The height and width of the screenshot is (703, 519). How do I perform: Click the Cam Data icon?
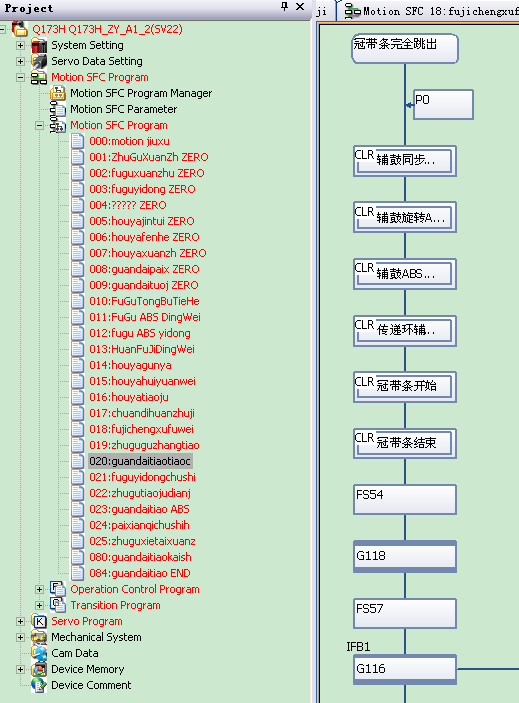(39, 653)
